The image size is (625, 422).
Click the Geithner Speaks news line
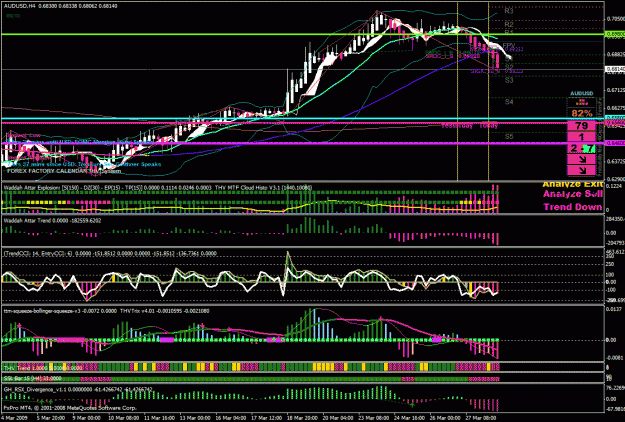(85, 164)
